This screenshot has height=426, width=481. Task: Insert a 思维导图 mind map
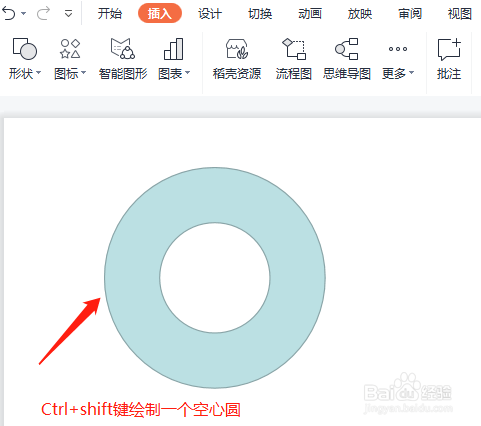tap(347, 59)
